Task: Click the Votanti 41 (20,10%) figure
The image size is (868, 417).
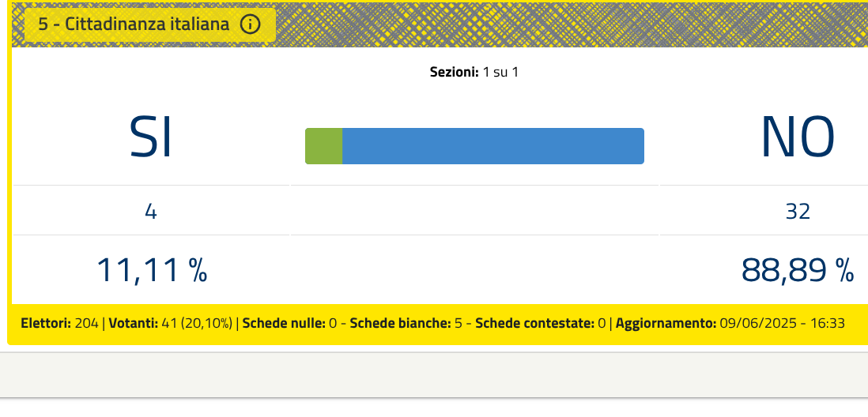Action: [x=197, y=323]
